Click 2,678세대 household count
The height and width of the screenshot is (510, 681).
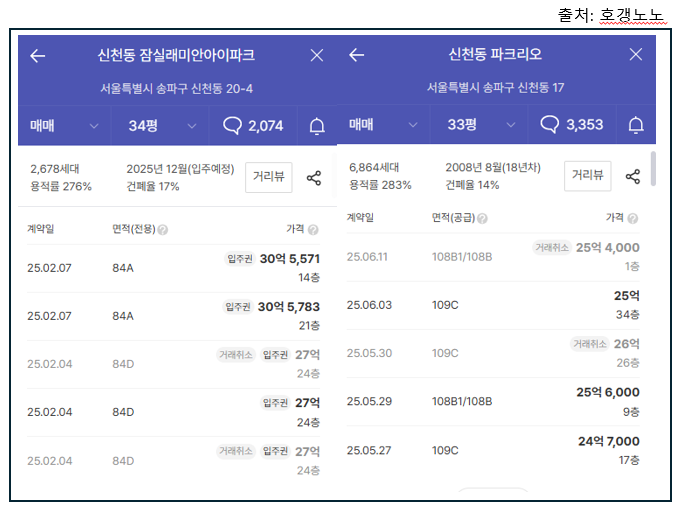pyautogui.click(x=55, y=169)
